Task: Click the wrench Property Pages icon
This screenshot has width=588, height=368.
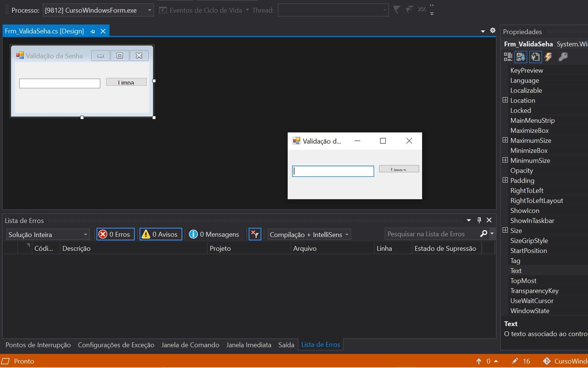Action: click(x=563, y=57)
